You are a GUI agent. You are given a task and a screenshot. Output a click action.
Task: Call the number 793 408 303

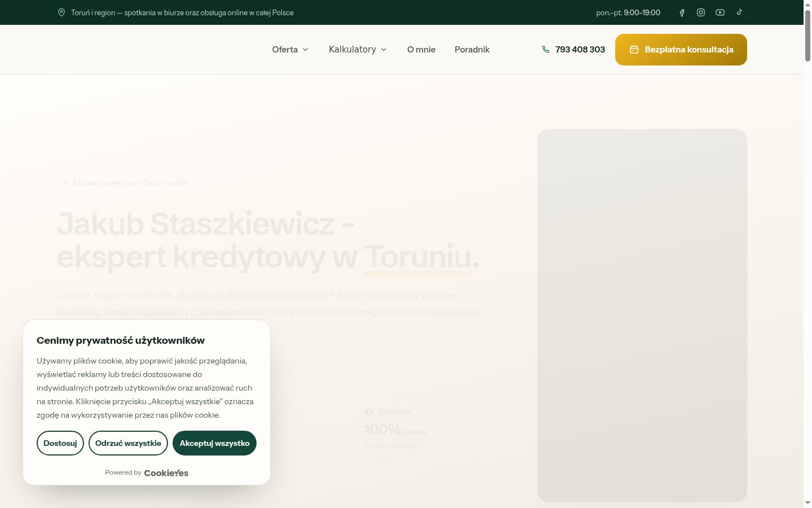tap(580, 50)
